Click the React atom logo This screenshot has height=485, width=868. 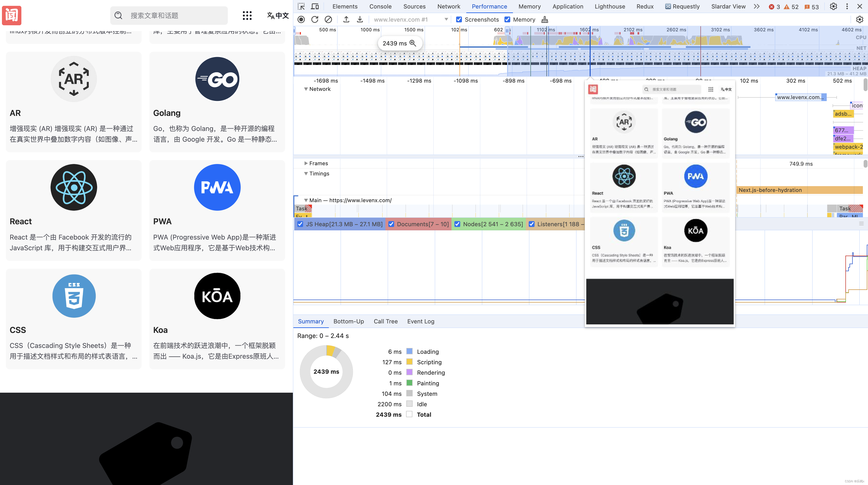tap(74, 187)
